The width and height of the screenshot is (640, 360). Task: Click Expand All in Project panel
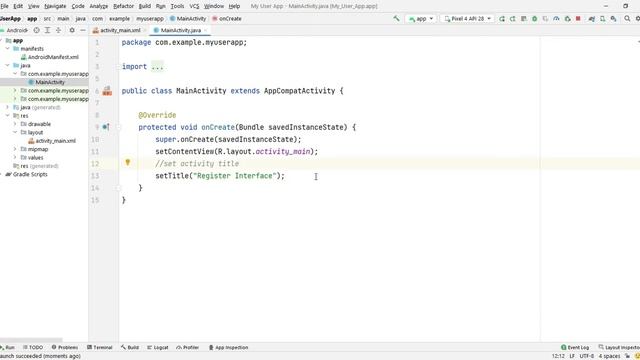pyautogui.click(x=47, y=30)
